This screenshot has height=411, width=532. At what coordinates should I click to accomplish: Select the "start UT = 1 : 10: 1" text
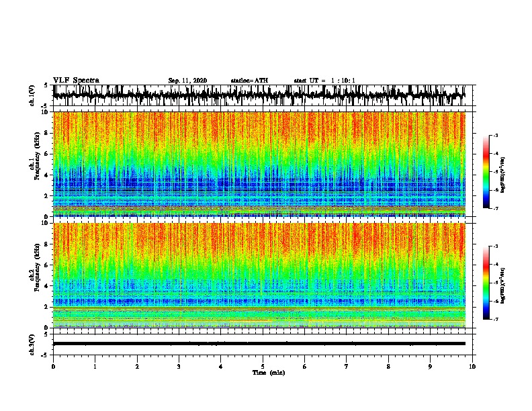[x=324, y=81]
